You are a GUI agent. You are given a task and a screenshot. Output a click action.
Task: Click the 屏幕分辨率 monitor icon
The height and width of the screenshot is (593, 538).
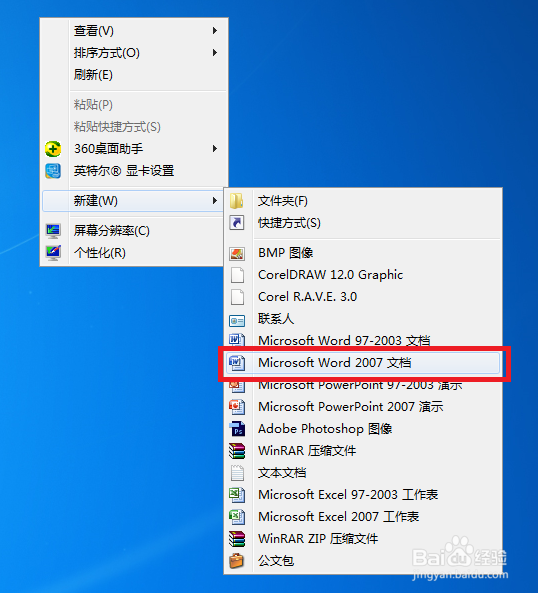(53, 231)
